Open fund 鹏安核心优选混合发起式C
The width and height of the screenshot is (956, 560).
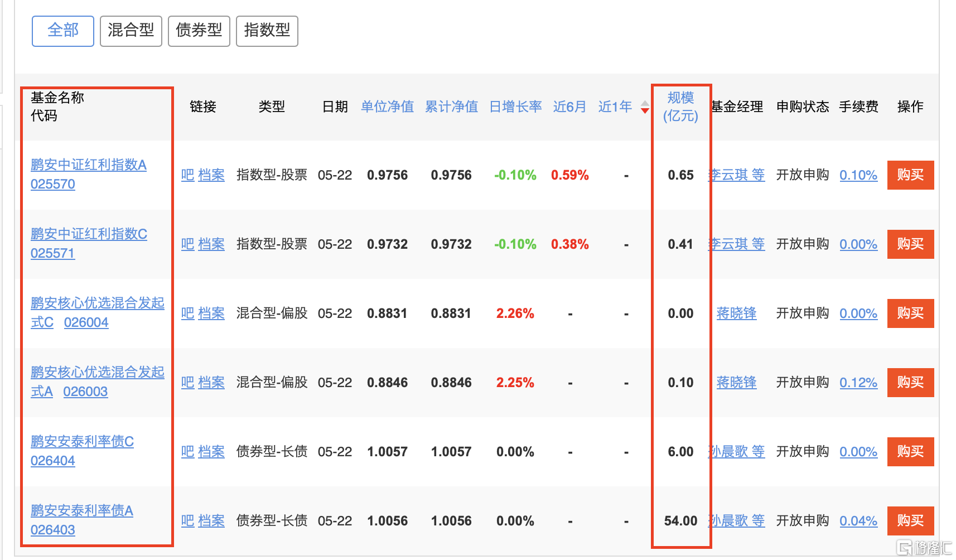[x=98, y=313]
